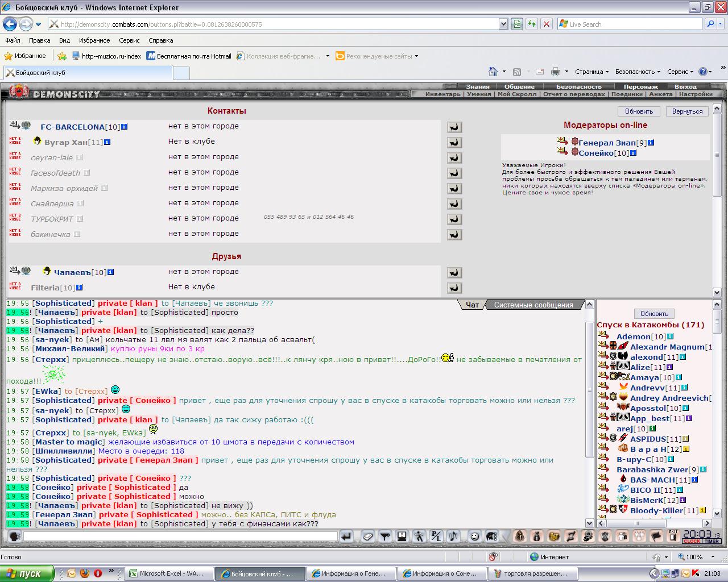Click the chat message input field
This screenshot has width=728, height=582.
(x=180, y=536)
